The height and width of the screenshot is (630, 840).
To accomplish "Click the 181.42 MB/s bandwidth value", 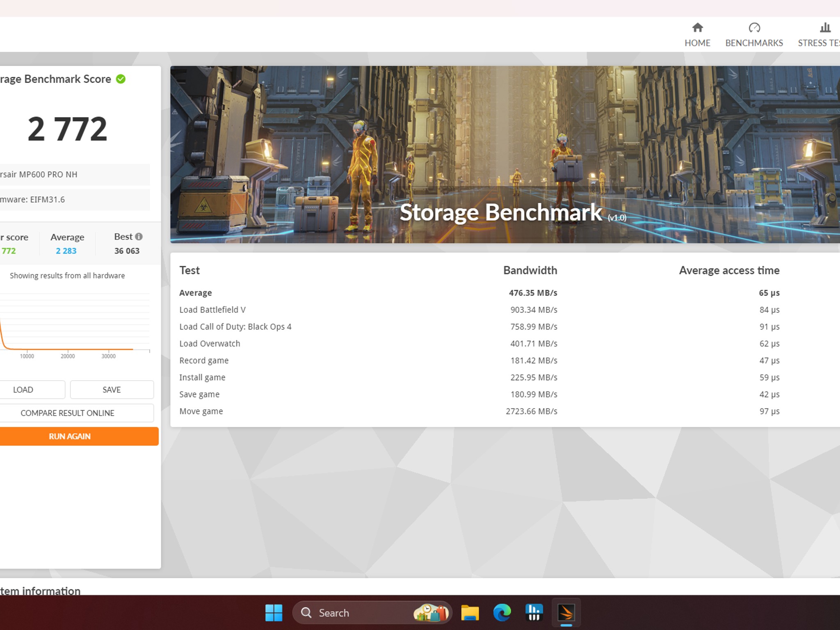I will click(534, 361).
